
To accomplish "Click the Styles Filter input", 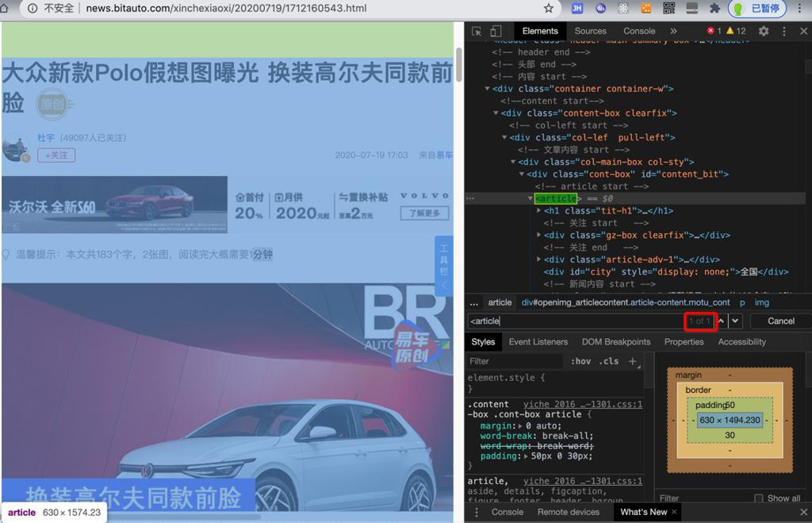I will tap(514, 361).
